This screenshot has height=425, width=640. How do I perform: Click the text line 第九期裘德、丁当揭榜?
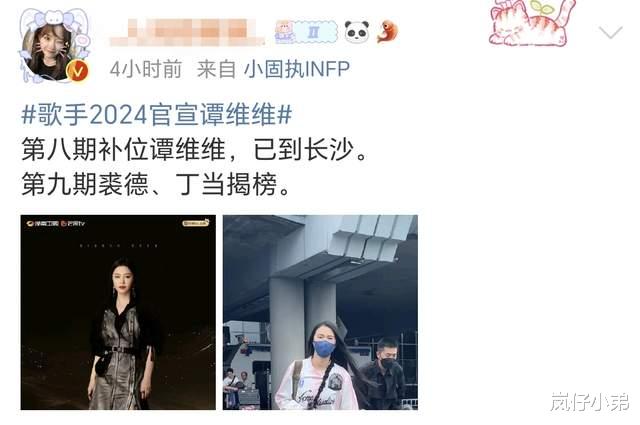coord(156,184)
